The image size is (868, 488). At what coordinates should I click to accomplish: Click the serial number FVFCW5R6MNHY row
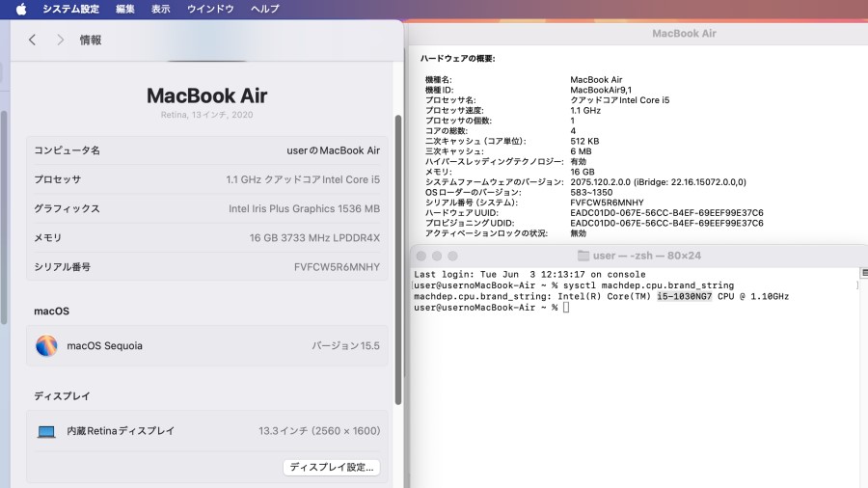pyautogui.click(x=207, y=267)
